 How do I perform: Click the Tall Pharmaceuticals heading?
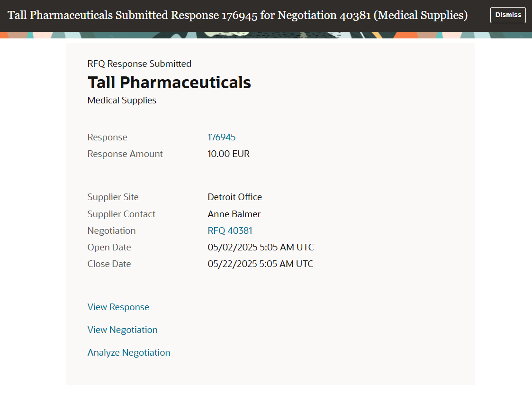point(169,82)
